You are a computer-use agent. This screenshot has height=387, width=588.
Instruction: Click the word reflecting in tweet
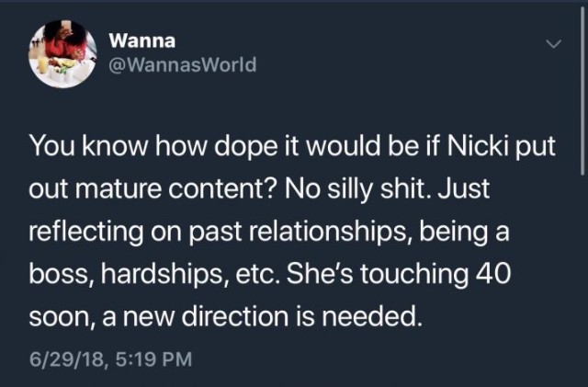coord(85,232)
